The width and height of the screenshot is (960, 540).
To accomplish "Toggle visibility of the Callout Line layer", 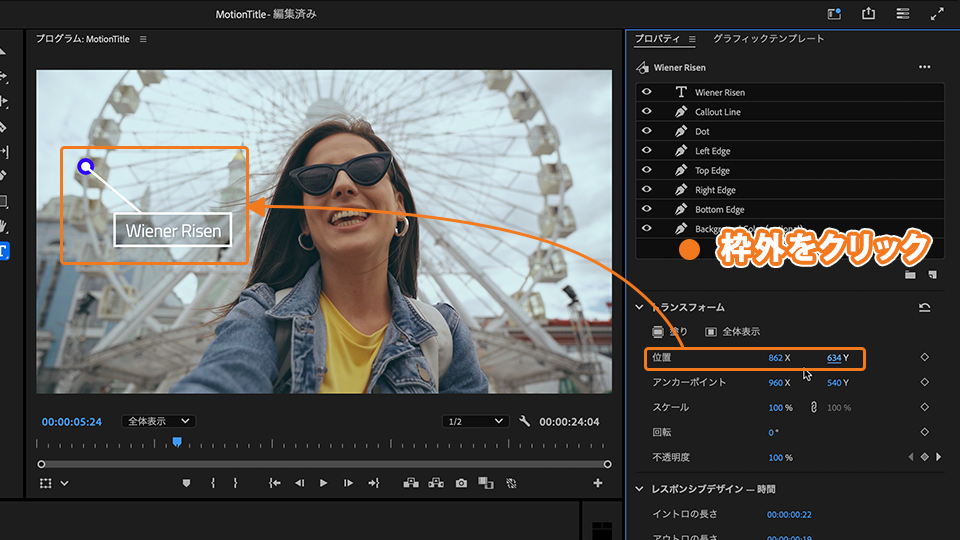I will tap(647, 112).
